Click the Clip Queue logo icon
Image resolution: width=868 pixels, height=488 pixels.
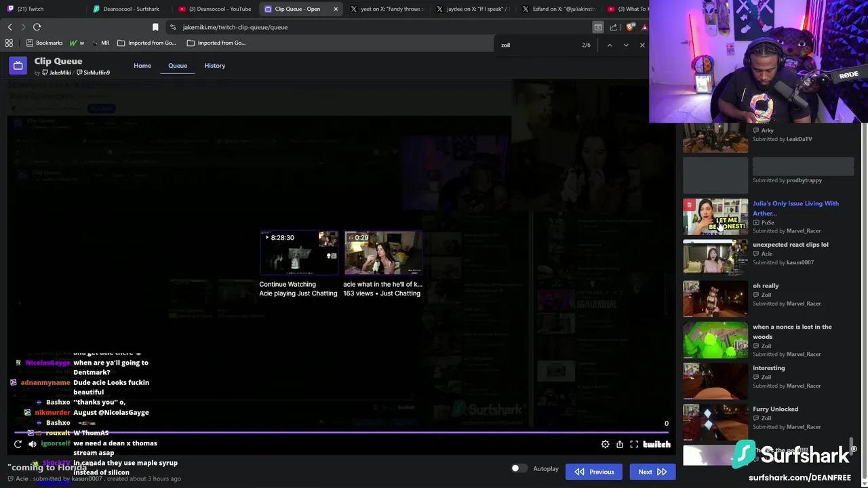click(x=18, y=66)
